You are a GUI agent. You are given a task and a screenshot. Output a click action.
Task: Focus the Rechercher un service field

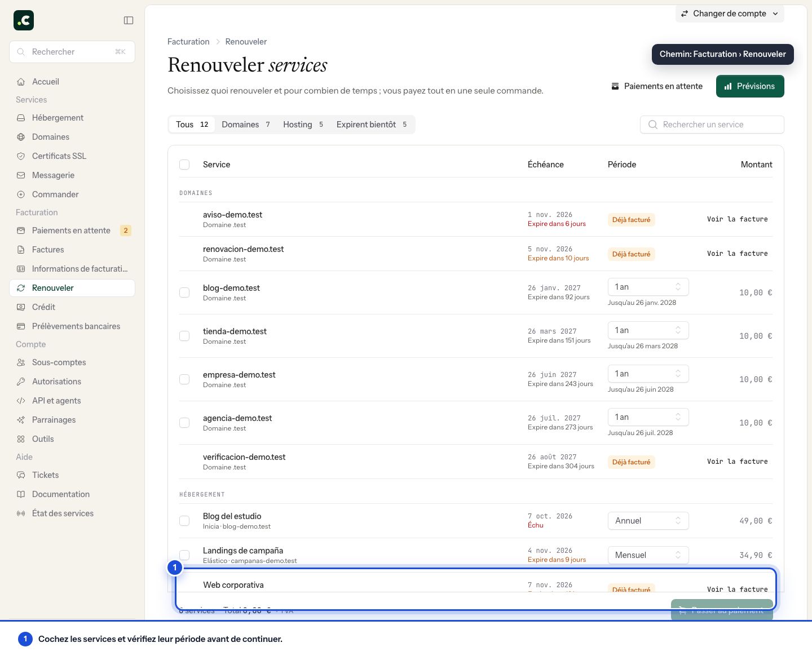tap(712, 125)
